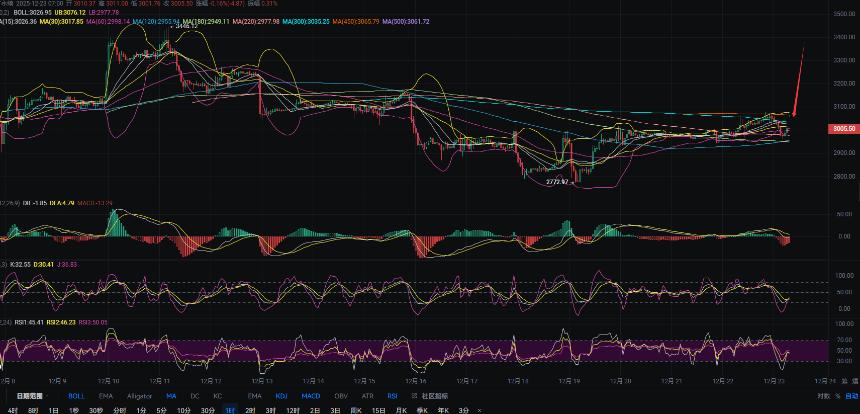Select the 12时 timeframe
This screenshot has width=860, height=414.
point(293,410)
